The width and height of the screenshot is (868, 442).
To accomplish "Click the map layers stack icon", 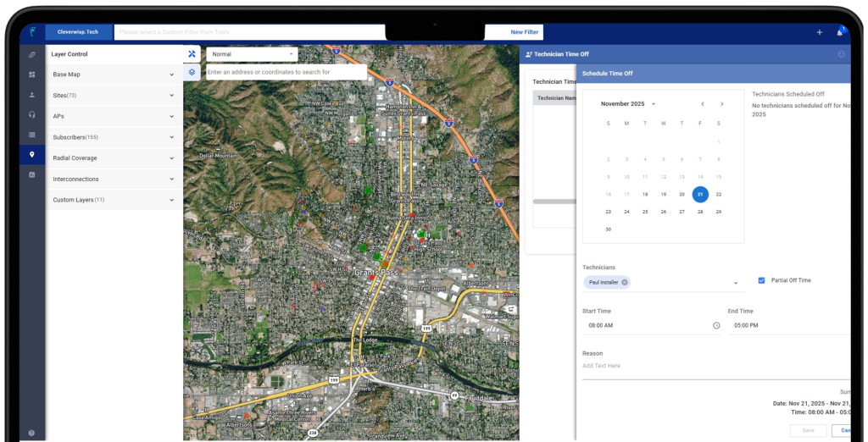I will click(x=192, y=72).
